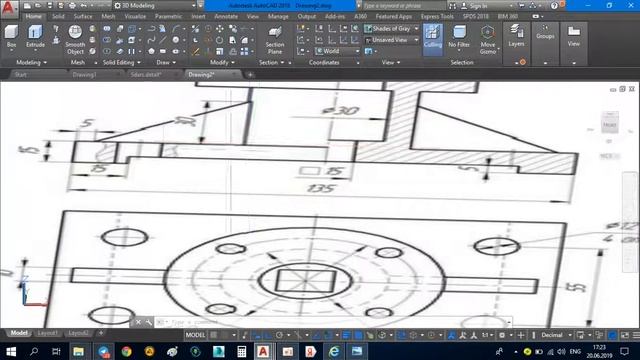Select the Spline tool in Draw panel
640x360 pixels.
click(x=151, y=40)
